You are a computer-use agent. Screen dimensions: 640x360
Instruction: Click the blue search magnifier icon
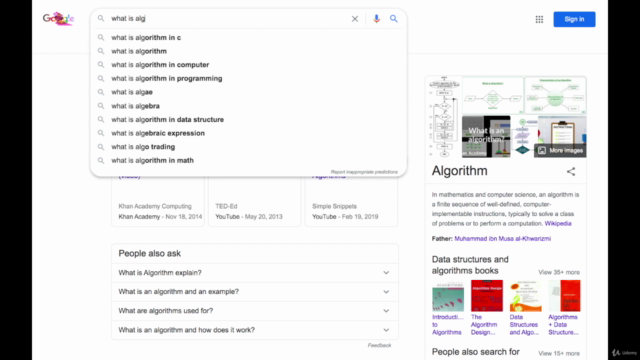(x=393, y=19)
